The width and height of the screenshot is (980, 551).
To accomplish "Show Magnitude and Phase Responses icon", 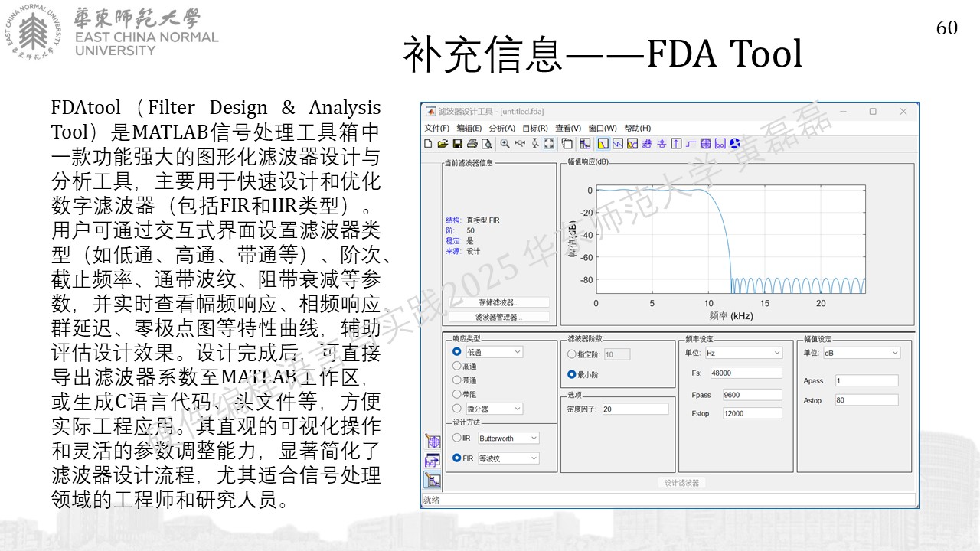I will tap(632, 143).
